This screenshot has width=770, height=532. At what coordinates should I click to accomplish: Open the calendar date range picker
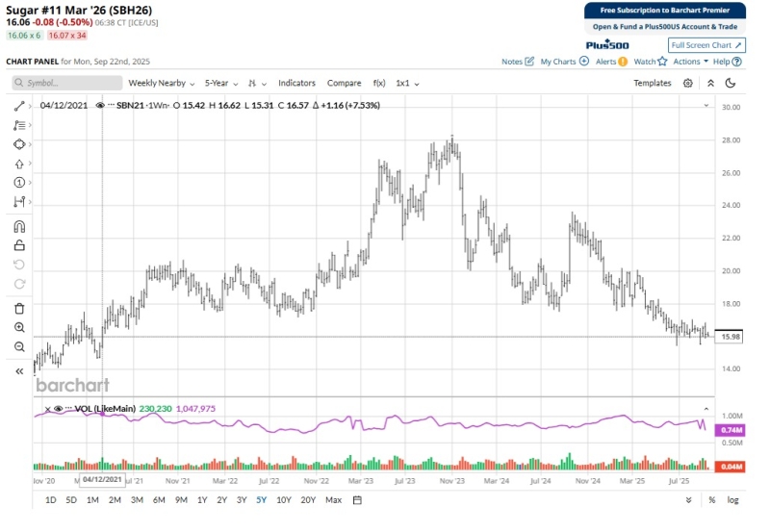(x=357, y=500)
